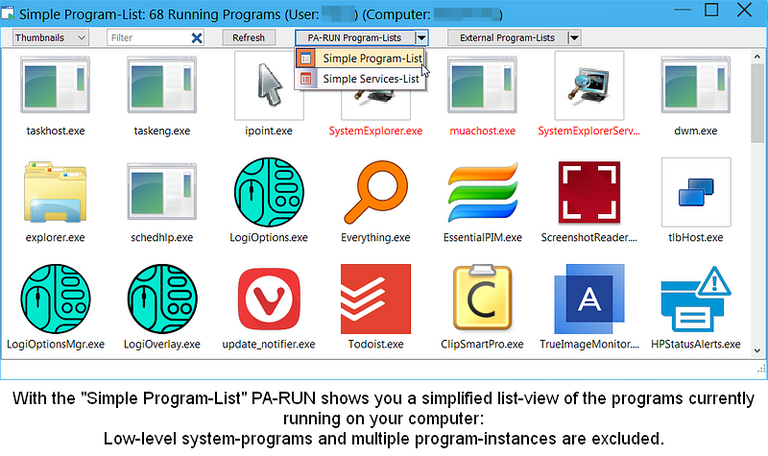Select the EssentialPIM.exe icon
Viewport: 768px width, 456px height.
482,192
